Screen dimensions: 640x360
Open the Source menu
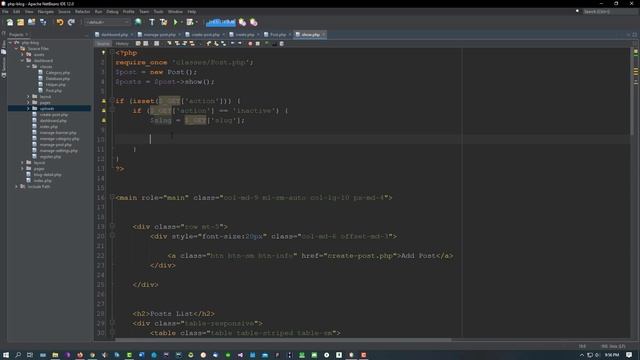(64, 11)
